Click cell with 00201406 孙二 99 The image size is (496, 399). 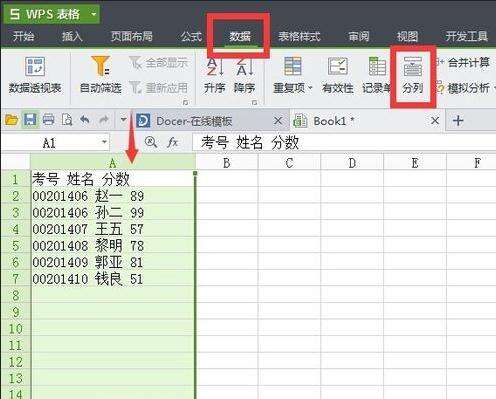tap(113, 212)
